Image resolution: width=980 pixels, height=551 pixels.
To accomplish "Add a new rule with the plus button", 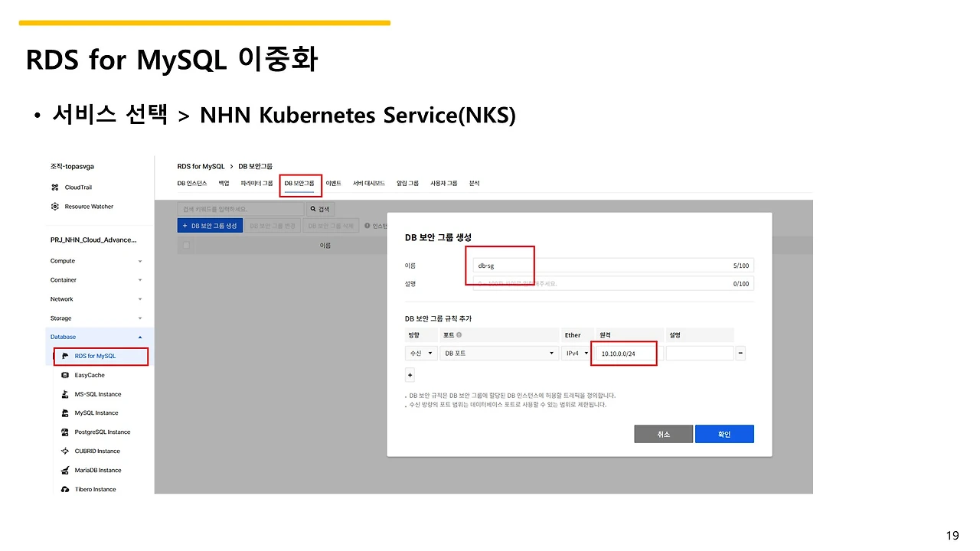I will pyautogui.click(x=410, y=375).
